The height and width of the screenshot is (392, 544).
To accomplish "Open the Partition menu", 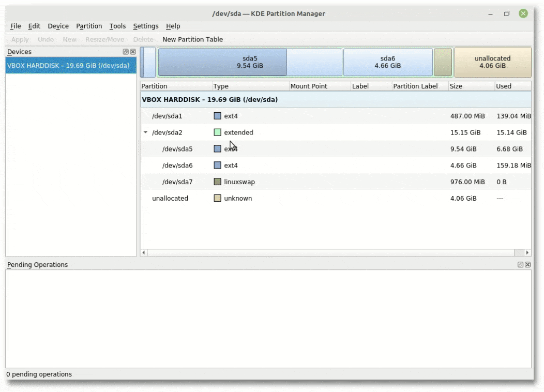I will click(x=89, y=26).
